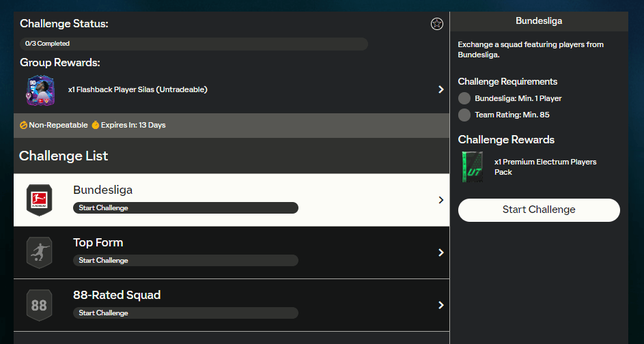Click the Expires In timer icon
Screen dimensions: 644x344
[x=96, y=126]
